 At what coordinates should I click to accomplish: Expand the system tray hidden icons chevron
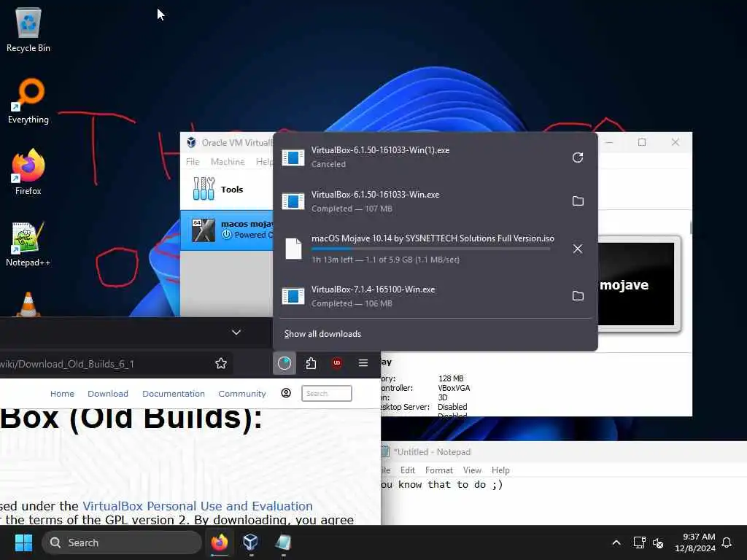pos(616,542)
